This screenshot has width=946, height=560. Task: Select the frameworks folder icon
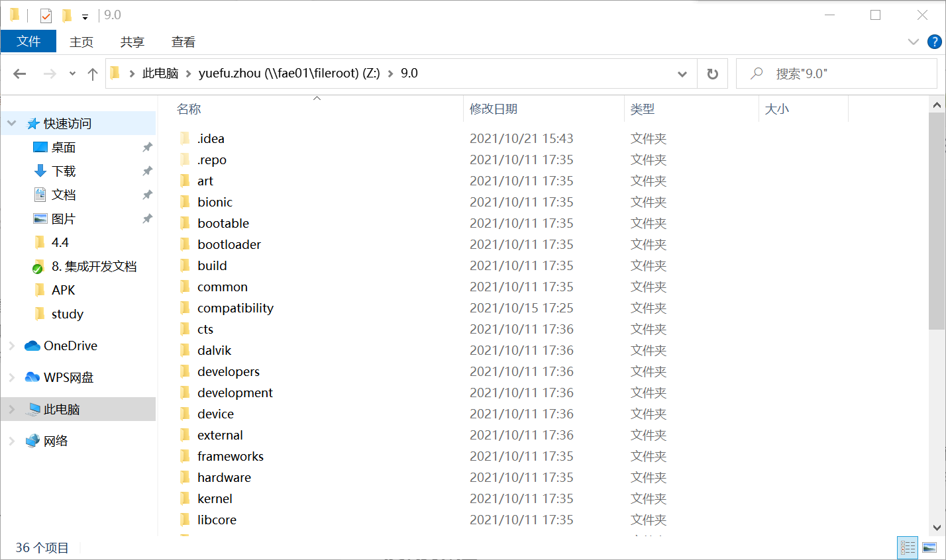(x=185, y=456)
